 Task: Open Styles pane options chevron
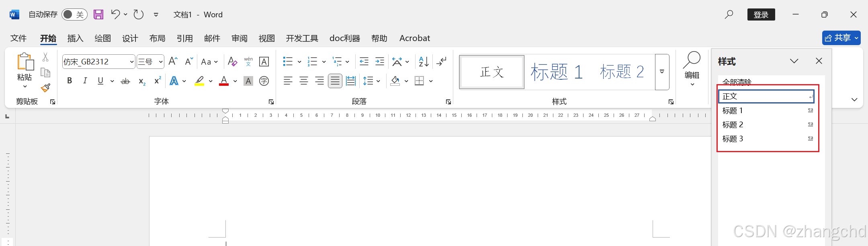794,61
